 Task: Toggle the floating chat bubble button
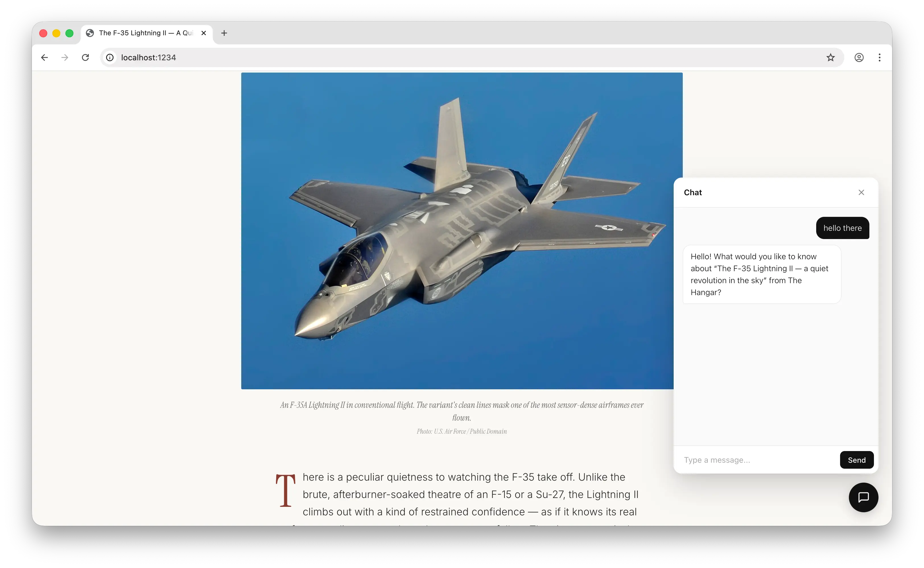863,497
